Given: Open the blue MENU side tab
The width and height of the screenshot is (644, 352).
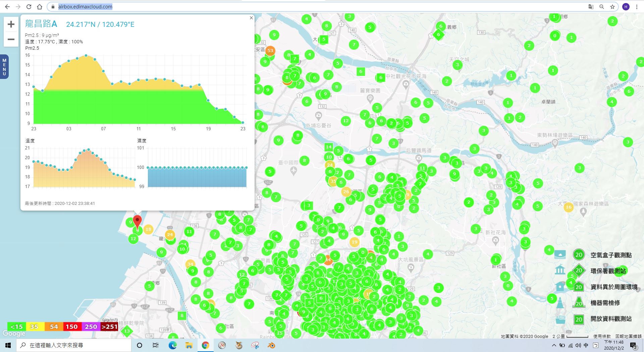Looking at the screenshot, I should point(4,67).
